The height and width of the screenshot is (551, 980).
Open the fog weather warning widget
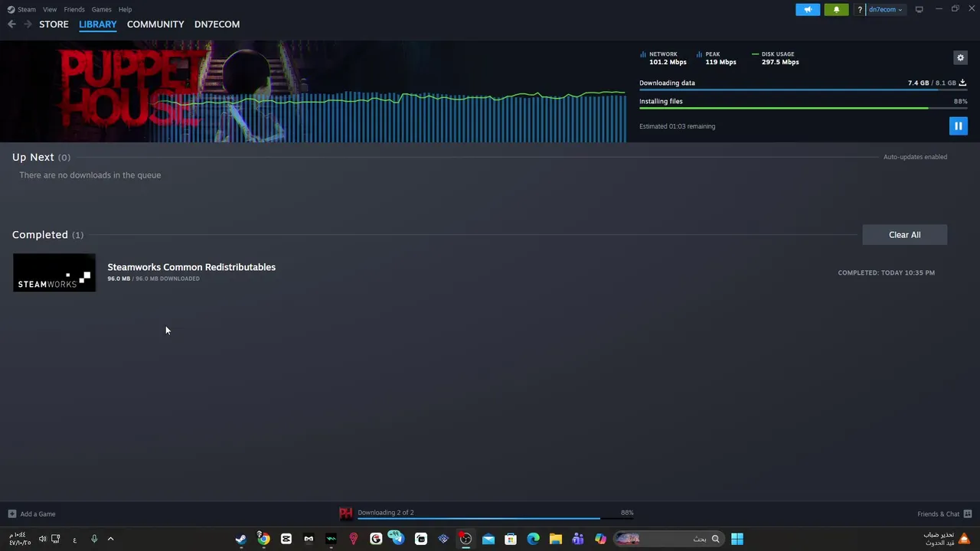click(947, 539)
